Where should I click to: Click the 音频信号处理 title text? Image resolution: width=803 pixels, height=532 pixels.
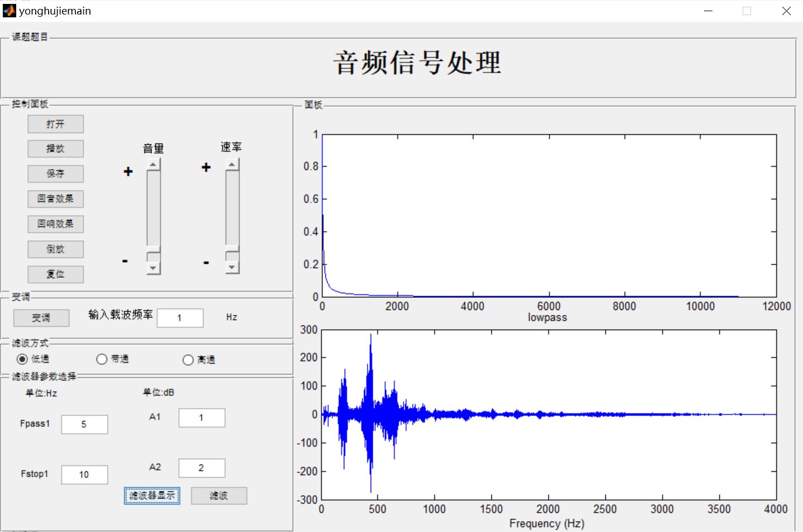[x=417, y=62]
